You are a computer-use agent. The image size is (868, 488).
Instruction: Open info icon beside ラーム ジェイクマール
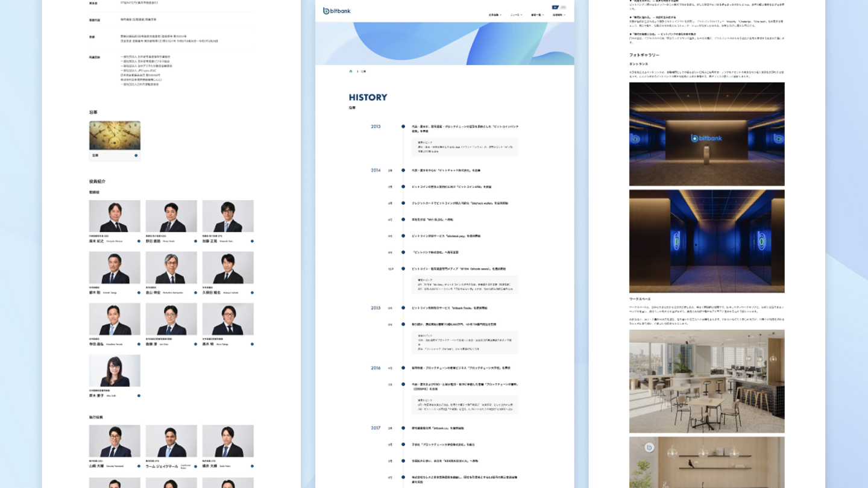pos(195,466)
